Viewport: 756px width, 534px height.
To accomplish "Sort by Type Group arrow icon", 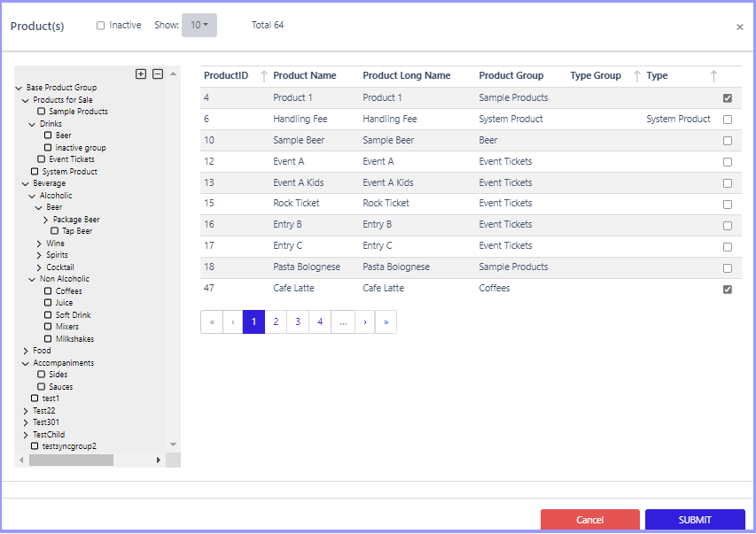I will click(637, 75).
